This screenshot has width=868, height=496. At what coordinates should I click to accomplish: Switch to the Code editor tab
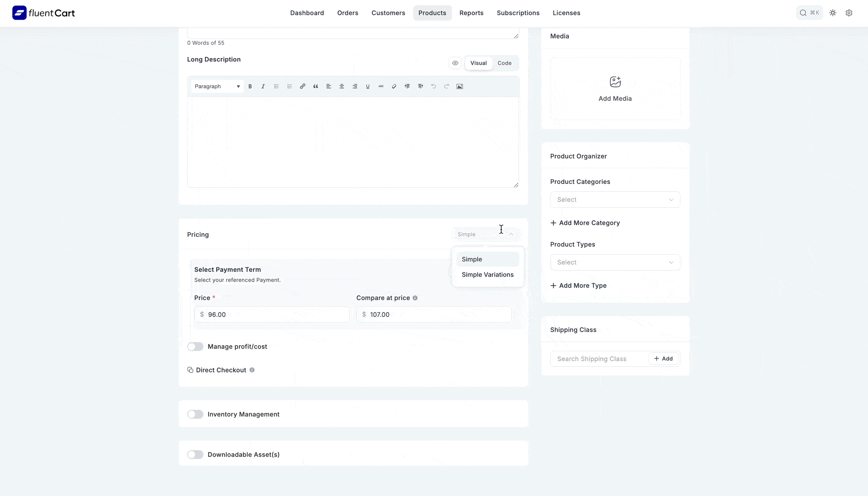tap(505, 63)
